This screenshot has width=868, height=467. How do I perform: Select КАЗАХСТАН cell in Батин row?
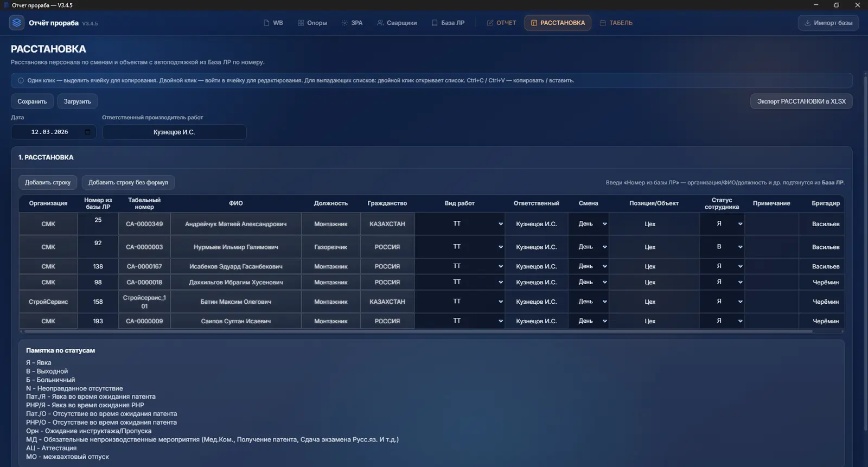(x=387, y=302)
